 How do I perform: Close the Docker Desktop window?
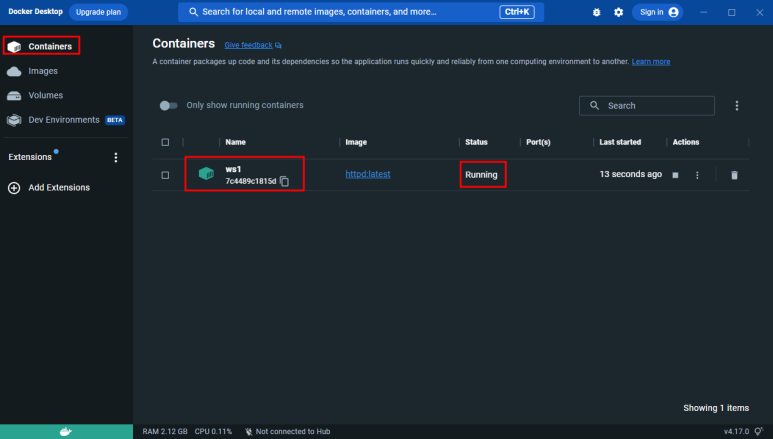(x=760, y=12)
